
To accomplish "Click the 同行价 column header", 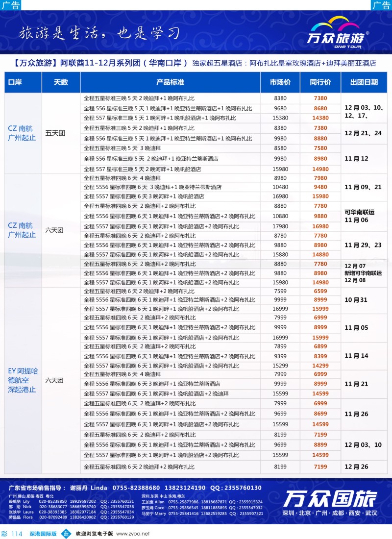I will point(320,82).
